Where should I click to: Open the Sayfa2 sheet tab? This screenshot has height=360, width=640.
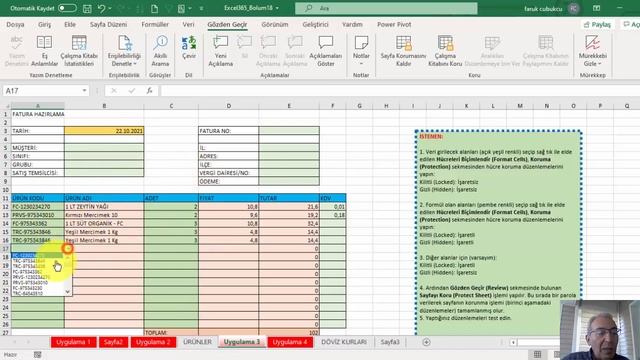pos(113,342)
